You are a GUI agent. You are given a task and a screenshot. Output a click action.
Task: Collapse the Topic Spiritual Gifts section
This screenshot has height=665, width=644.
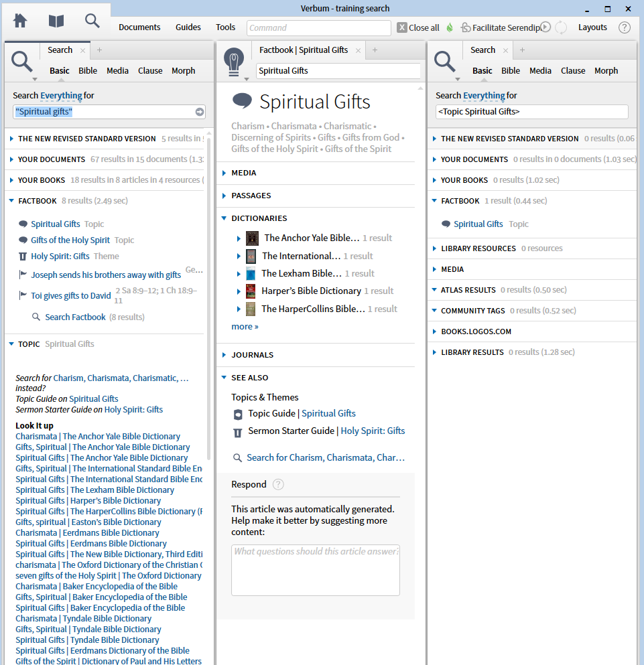pos(11,344)
